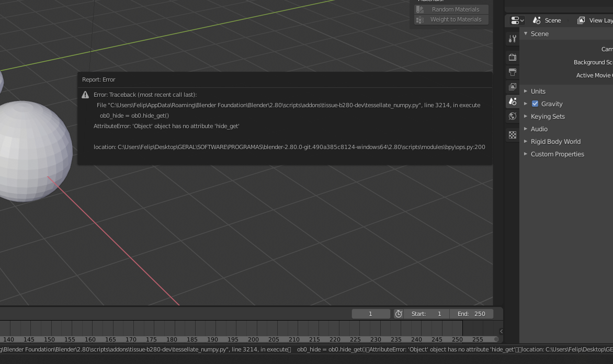The width and height of the screenshot is (613, 364).
Task: Click the Weight to Materials button
Action: coord(451,19)
